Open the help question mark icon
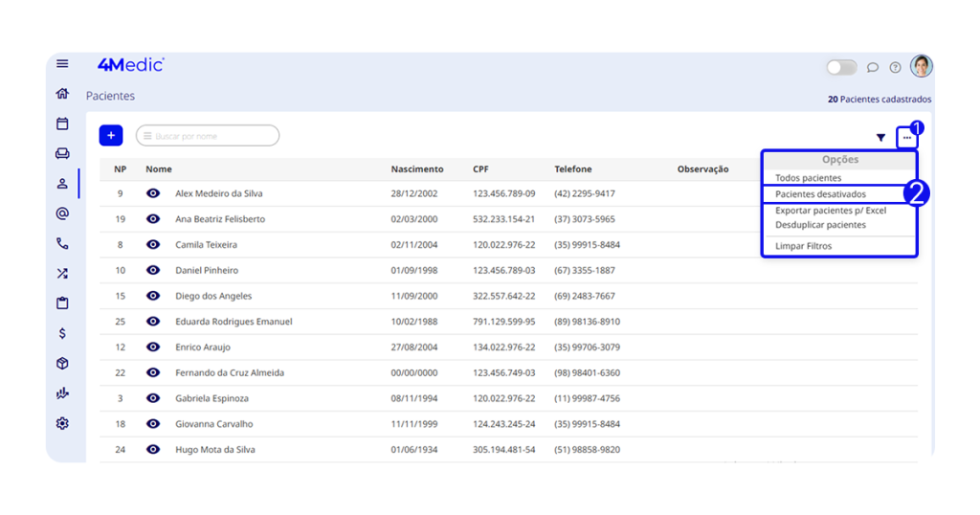Screen dimensions: 980x515 896,68
